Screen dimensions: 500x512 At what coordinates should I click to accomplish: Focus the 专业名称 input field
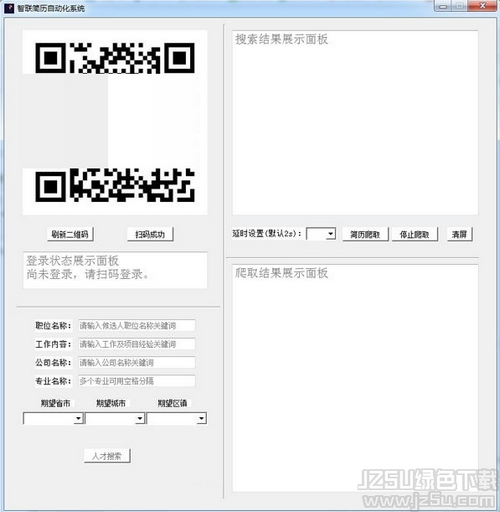137,381
